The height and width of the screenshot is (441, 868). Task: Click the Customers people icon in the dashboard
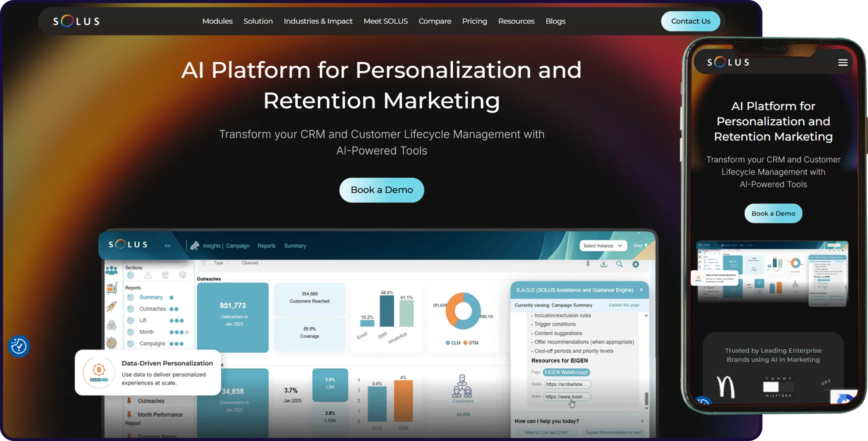pyautogui.click(x=462, y=386)
